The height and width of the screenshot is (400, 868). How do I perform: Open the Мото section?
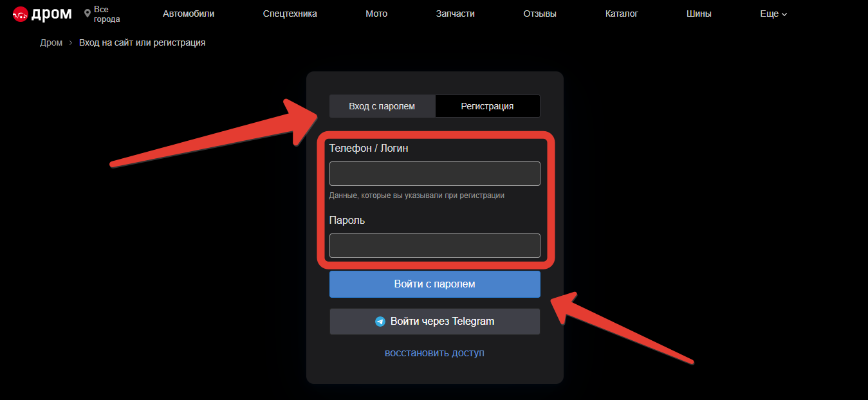(376, 14)
